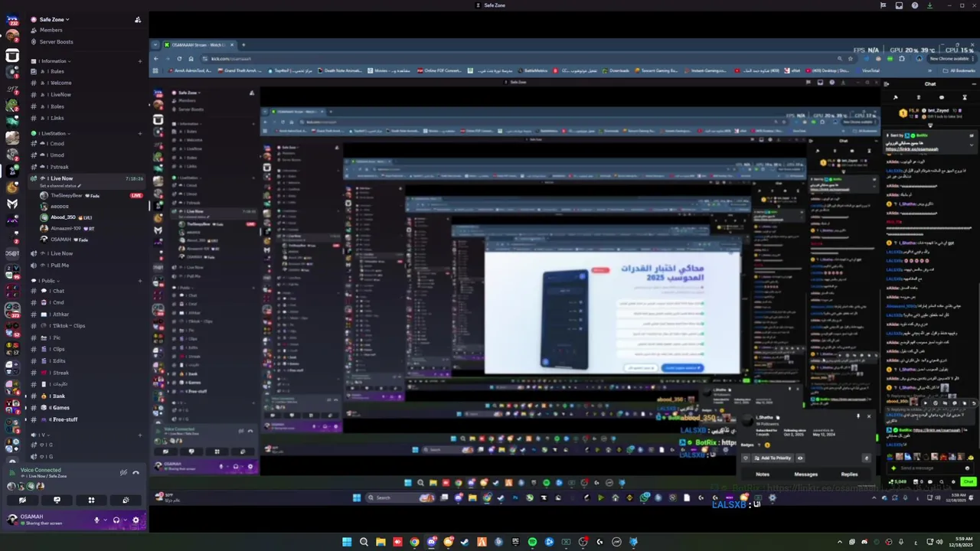Create a channel in Public category

(139, 281)
